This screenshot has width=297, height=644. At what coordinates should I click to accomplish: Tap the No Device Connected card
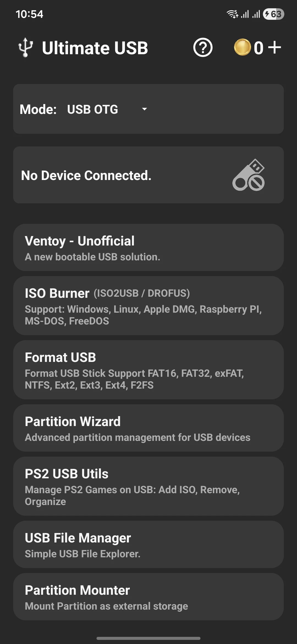click(x=110, y=175)
